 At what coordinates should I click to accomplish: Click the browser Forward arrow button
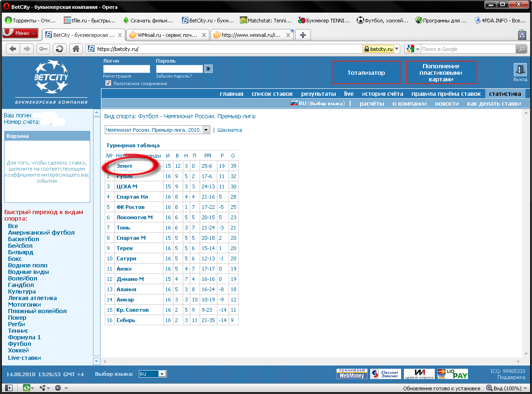coord(27,49)
